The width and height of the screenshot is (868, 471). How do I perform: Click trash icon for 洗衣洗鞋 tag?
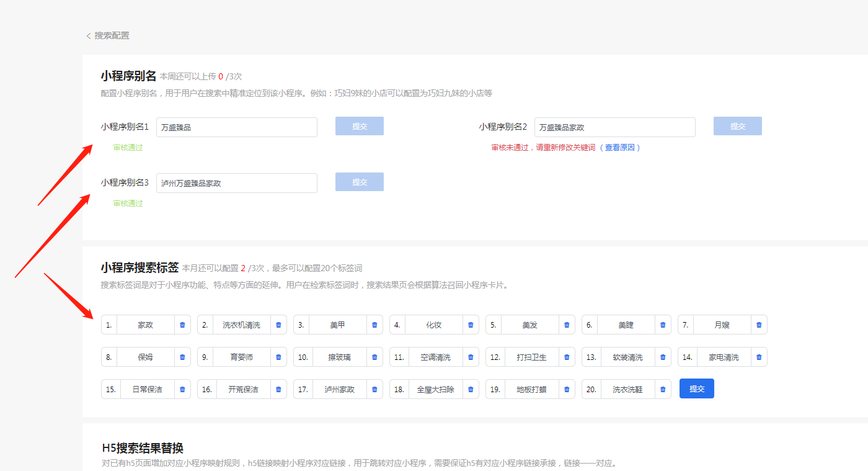pos(663,389)
